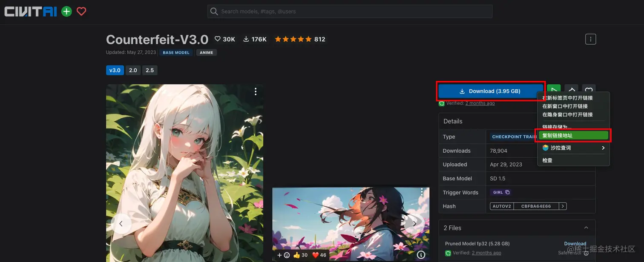The image size is (644, 262).
Task: Collapse the 2 Files section
Action: 586,228
